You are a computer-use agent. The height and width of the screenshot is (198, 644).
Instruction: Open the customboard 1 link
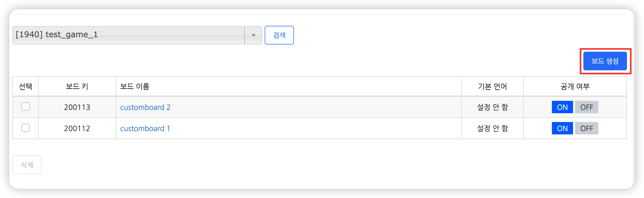pos(145,128)
